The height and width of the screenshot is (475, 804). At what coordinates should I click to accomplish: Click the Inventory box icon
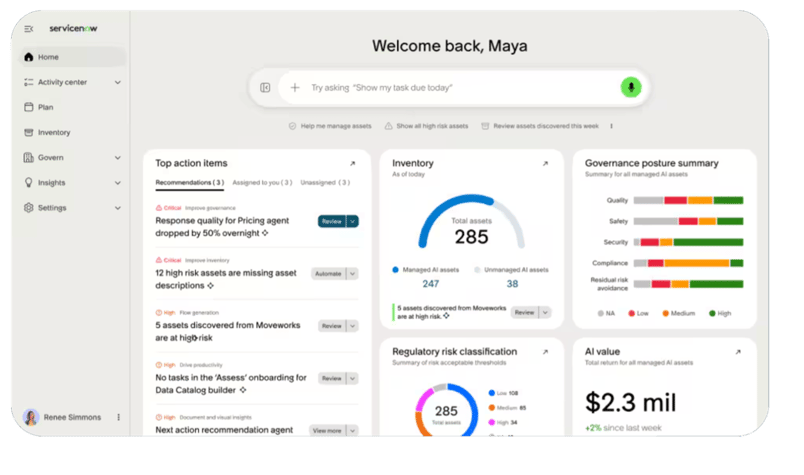coord(29,132)
